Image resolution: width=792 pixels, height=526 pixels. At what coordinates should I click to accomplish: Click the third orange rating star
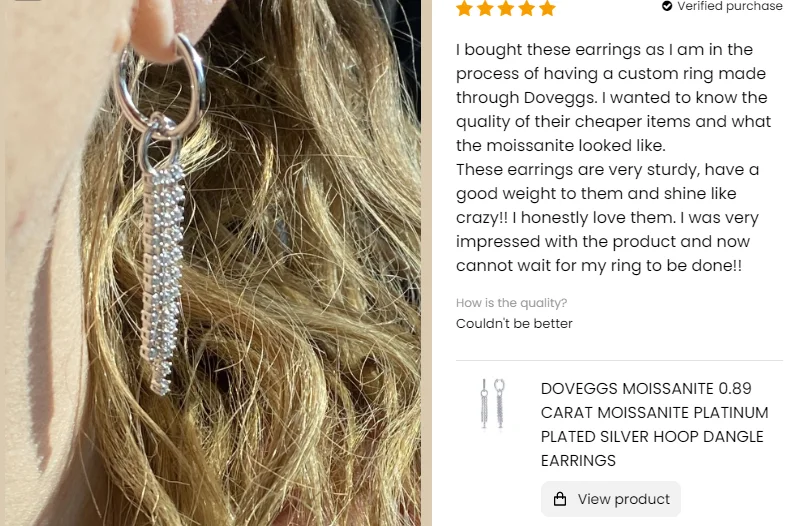(506, 8)
